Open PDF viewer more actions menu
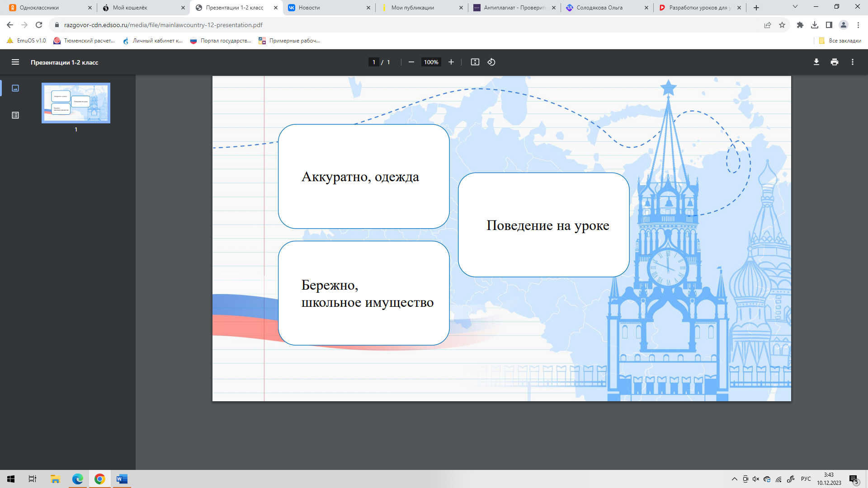The image size is (868, 488). click(853, 62)
